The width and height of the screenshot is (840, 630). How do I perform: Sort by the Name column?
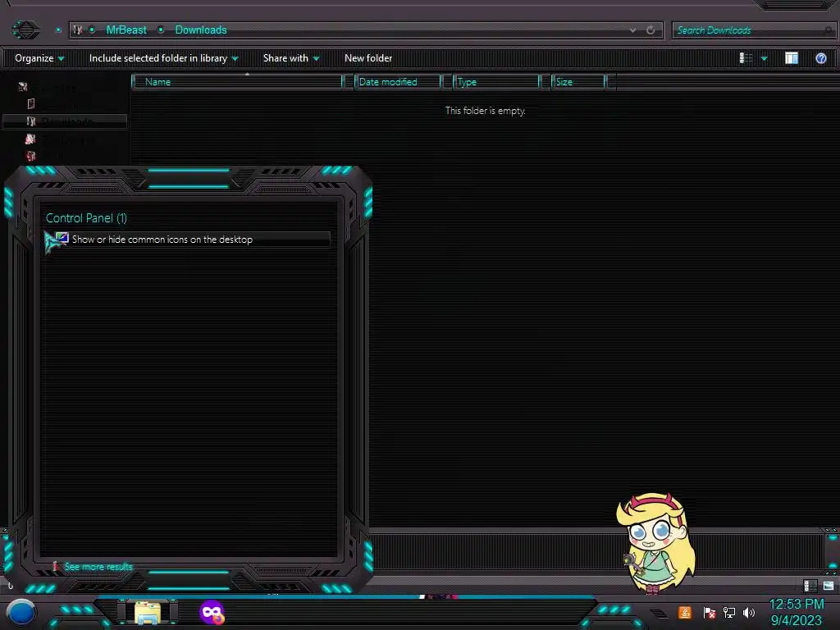(x=237, y=82)
